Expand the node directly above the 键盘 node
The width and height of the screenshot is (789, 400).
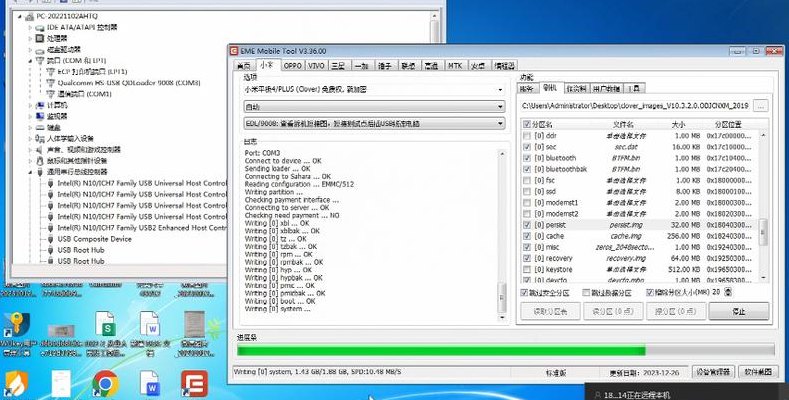30,116
